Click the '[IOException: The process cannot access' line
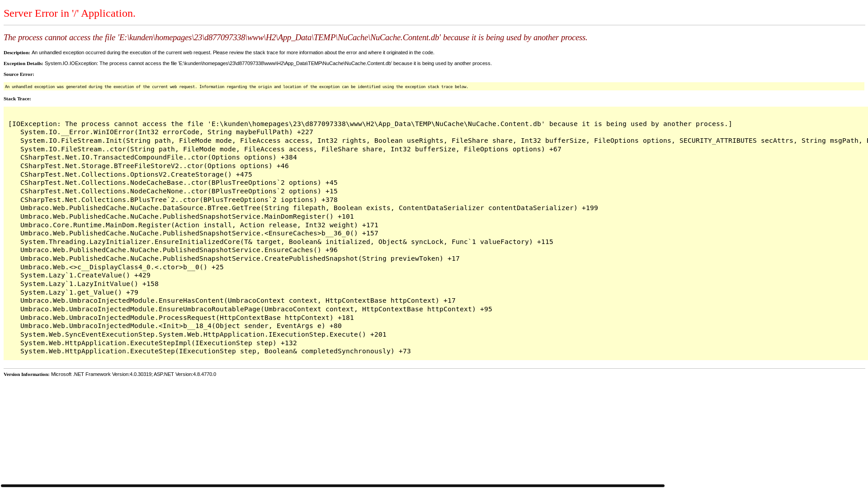Viewport: 868px width, 488px height. point(370,124)
